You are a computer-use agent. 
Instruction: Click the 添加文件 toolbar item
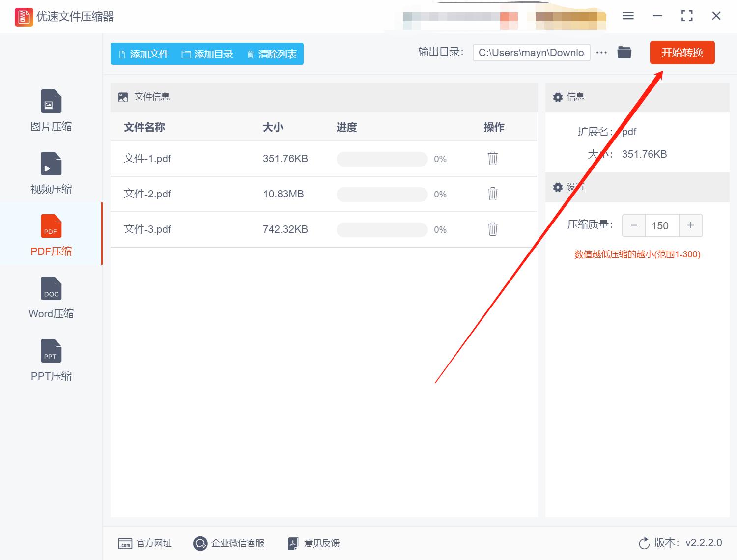143,54
